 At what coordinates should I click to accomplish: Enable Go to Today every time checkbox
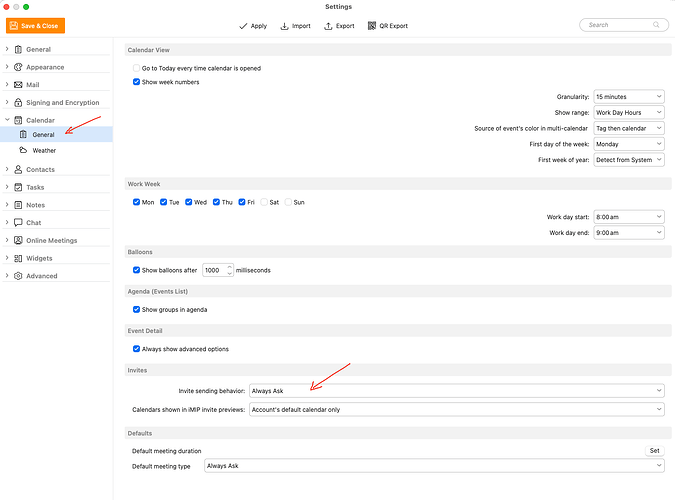point(137,67)
